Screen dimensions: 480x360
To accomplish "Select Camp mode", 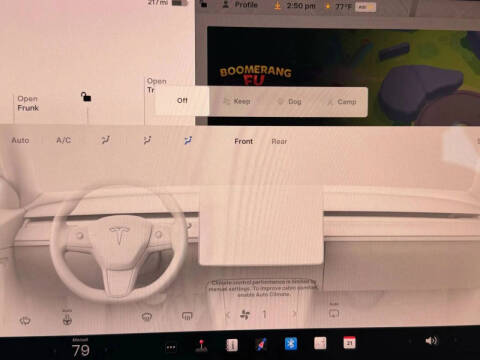I will pyautogui.click(x=342, y=102).
